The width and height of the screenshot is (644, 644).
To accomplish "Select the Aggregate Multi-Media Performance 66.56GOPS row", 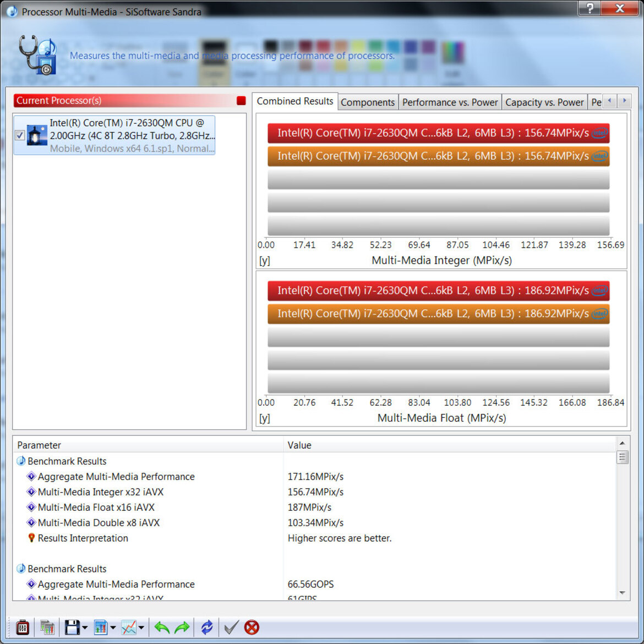I will click(314, 584).
